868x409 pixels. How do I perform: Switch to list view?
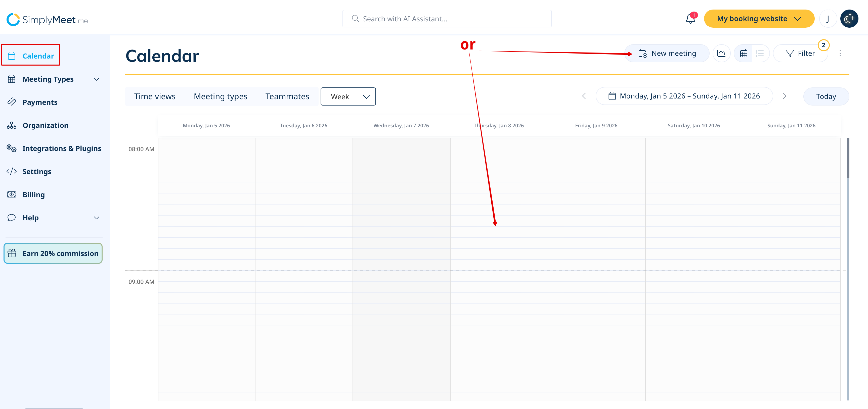click(x=759, y=54)
